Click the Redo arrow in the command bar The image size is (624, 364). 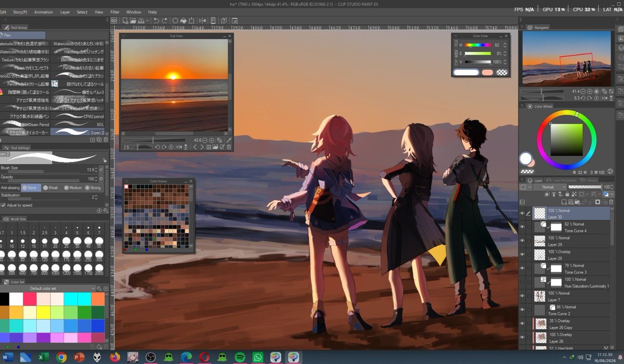click(x=165, y=20)
